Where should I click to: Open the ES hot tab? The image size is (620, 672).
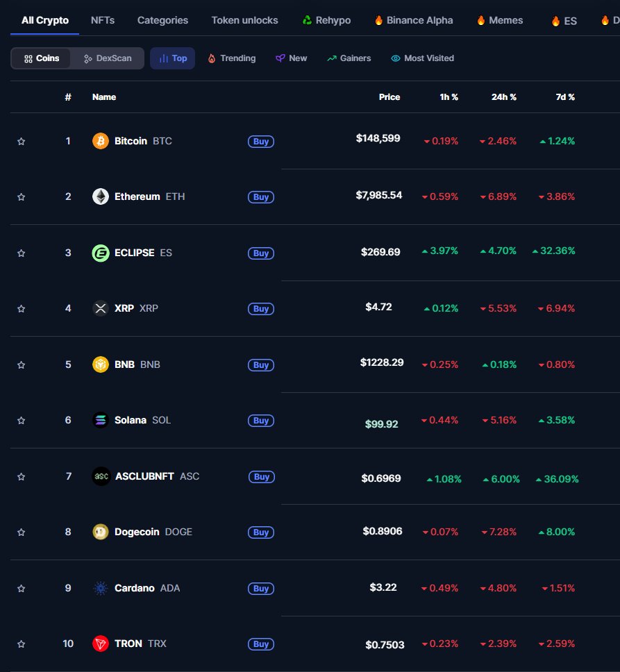[564, 21]
